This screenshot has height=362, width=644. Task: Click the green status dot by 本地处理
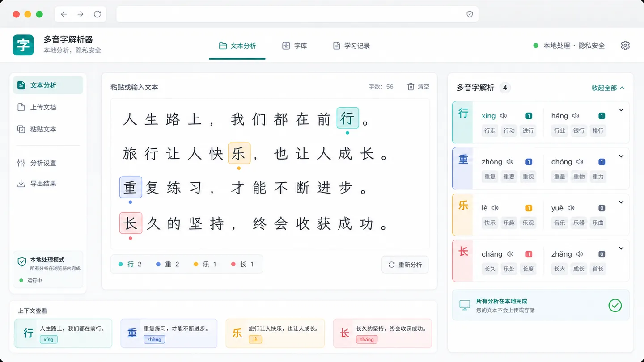pos(536,46)
